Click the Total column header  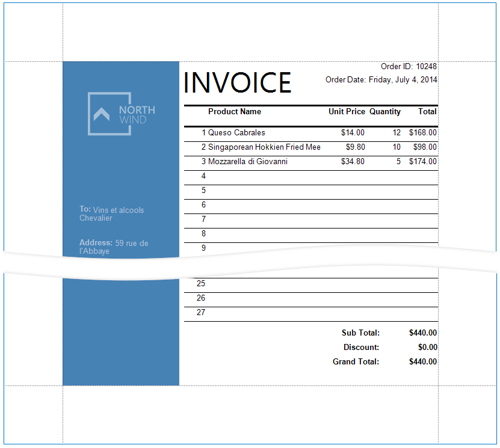(x=427, y=112)
